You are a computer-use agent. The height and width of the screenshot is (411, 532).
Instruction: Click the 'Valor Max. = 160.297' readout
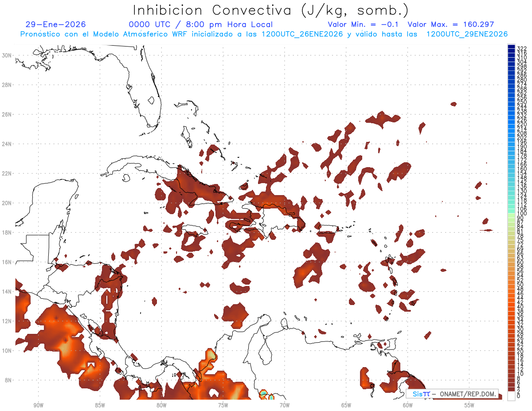point(451,24)
